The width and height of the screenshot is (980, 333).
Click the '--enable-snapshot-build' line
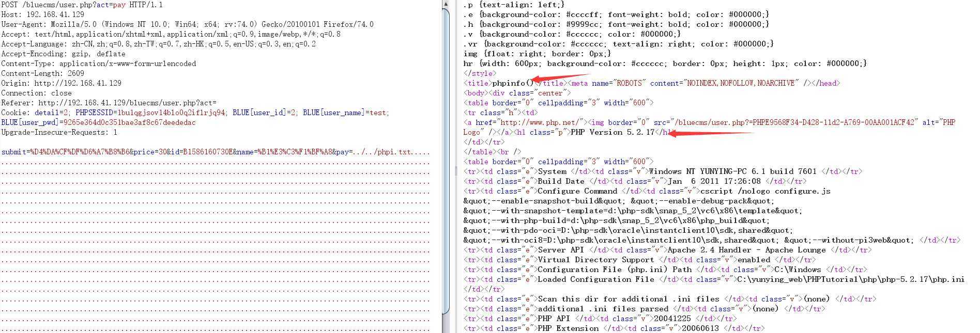pos(619,201)
